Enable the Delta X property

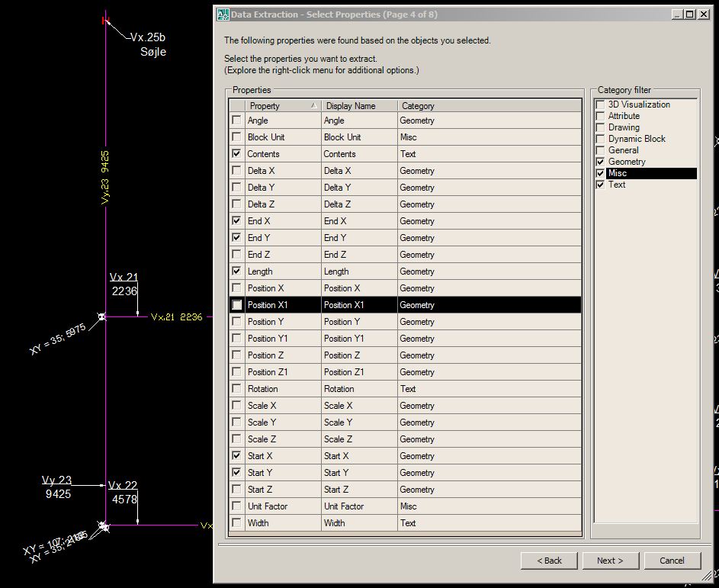tap(236, 170)
